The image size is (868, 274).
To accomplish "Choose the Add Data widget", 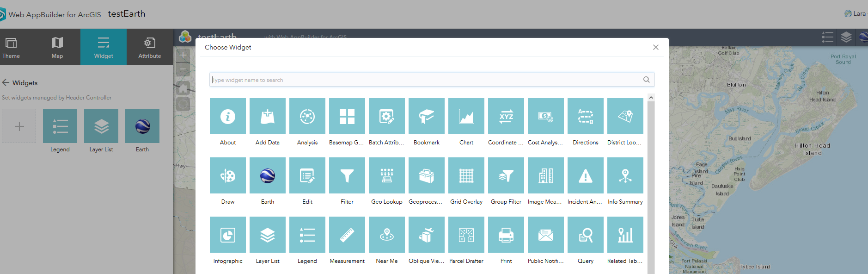I will (267, 116).
